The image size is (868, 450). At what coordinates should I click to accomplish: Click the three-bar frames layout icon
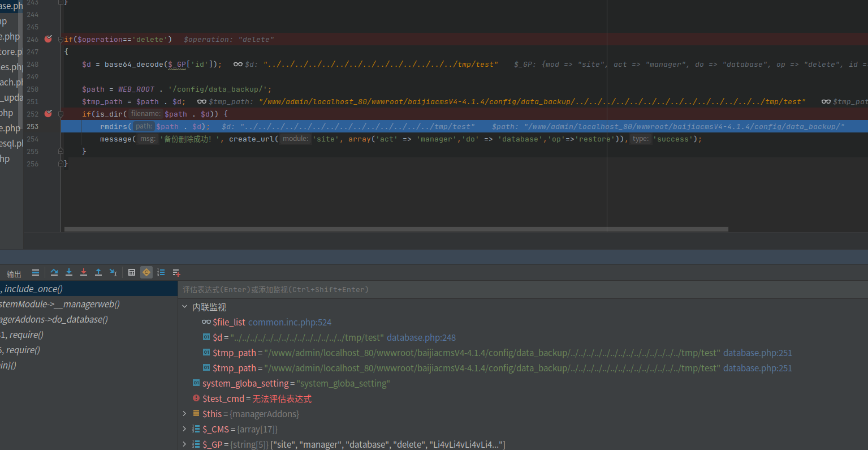click(36, 272)
